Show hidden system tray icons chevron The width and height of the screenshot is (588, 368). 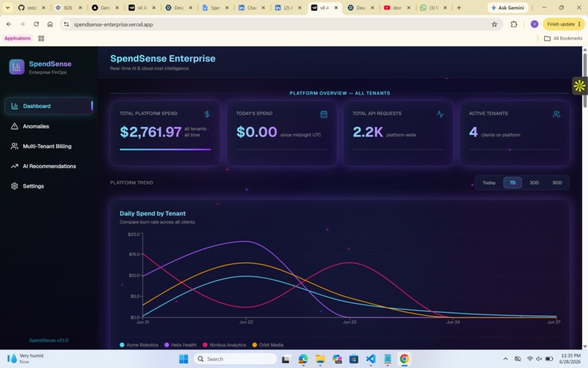(506, 359)
